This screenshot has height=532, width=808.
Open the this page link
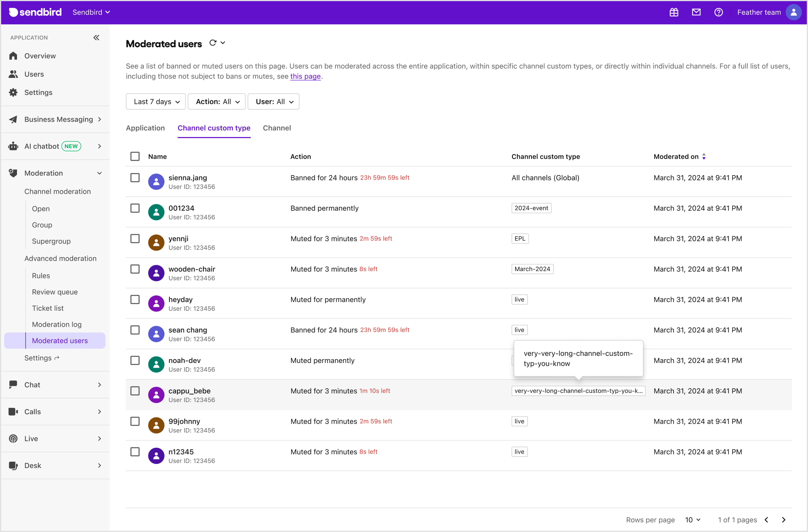(x=305, y=76)
